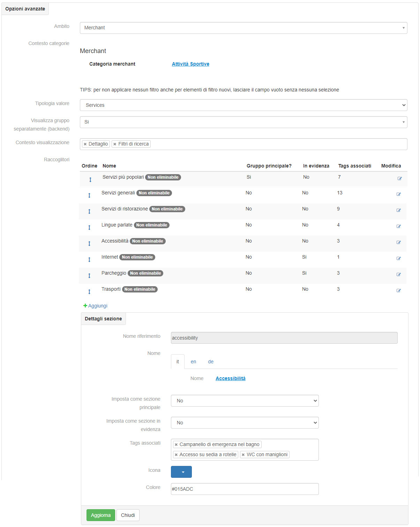This screenshot has width=420, height=527.
Task: Edit the Parcheggio row
Action: point(398,274)
